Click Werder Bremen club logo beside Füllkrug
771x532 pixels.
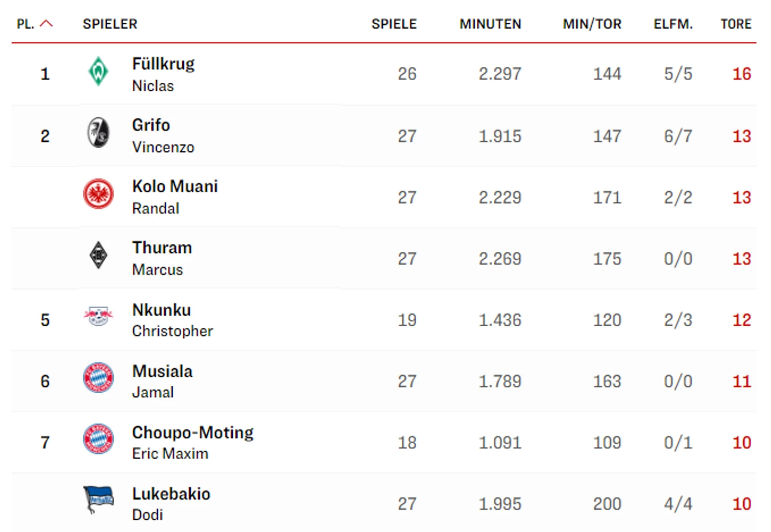pyautogui.click(x=98, y=71)
